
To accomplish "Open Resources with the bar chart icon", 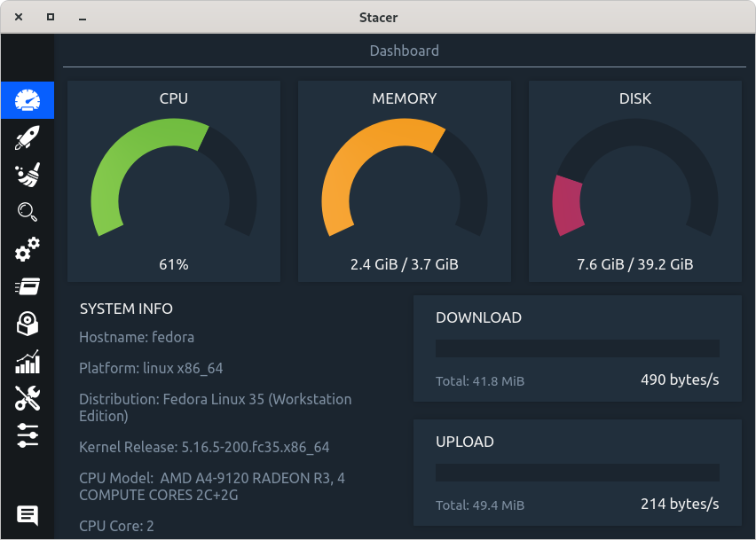I will (x=27, y=361).
